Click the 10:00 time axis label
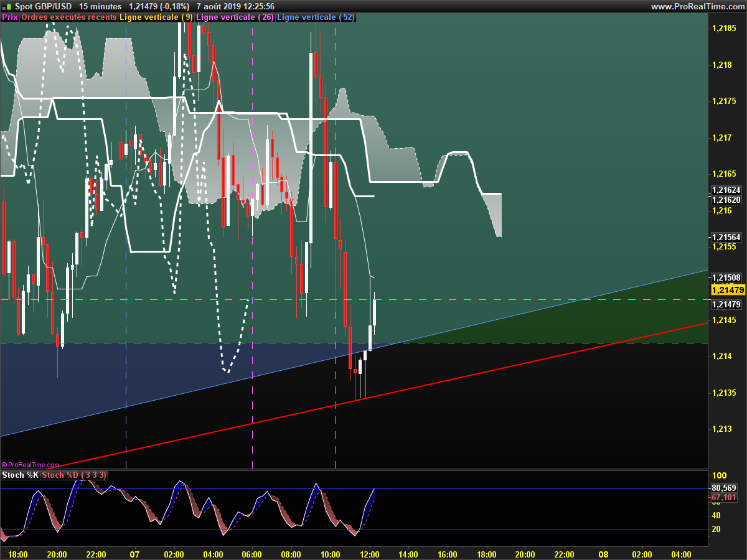The image size is (747, 560). tap(330, 554)
